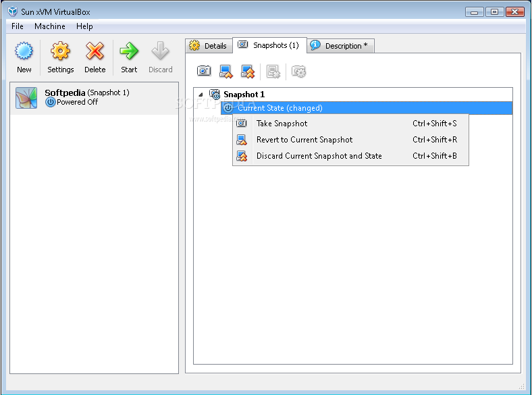Maximize the VirtualBox window
Screen dimensions: 532x395
point(494,12)
